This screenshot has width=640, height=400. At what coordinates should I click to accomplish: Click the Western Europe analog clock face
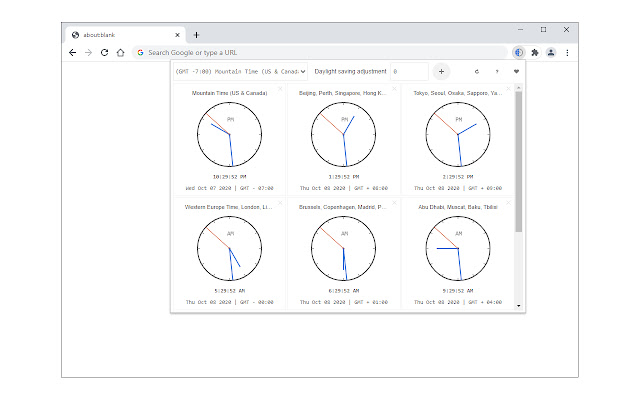coord(229,248)
